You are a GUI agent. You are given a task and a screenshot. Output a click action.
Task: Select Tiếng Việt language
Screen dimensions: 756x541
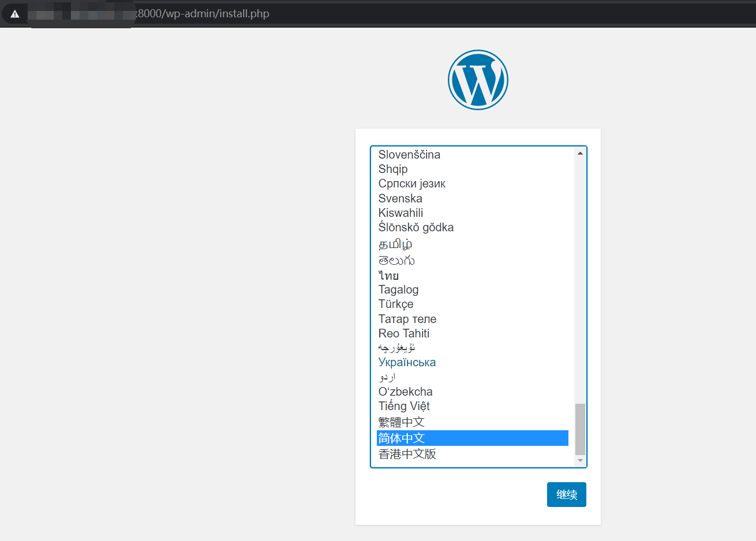pos(473,406)
